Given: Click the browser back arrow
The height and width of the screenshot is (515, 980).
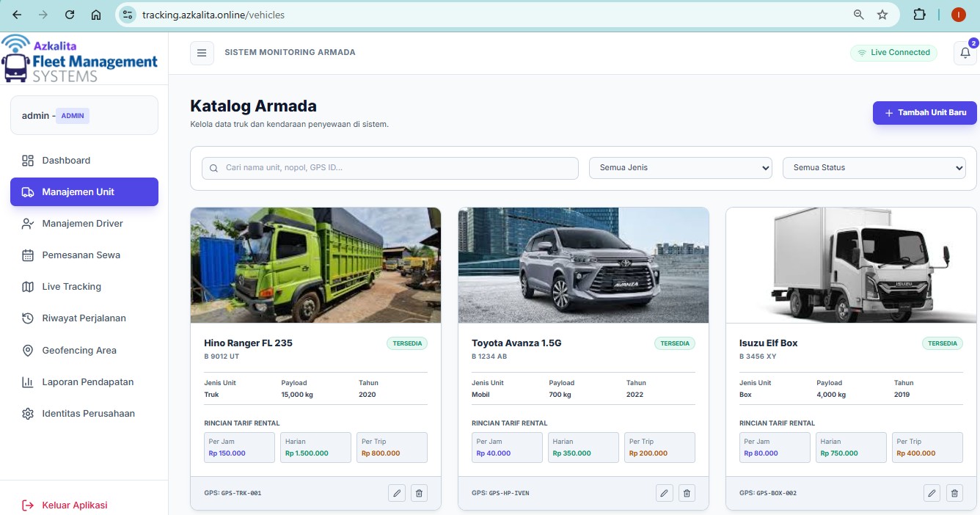Looking at the screenshot, I should [x=17, y=15].
